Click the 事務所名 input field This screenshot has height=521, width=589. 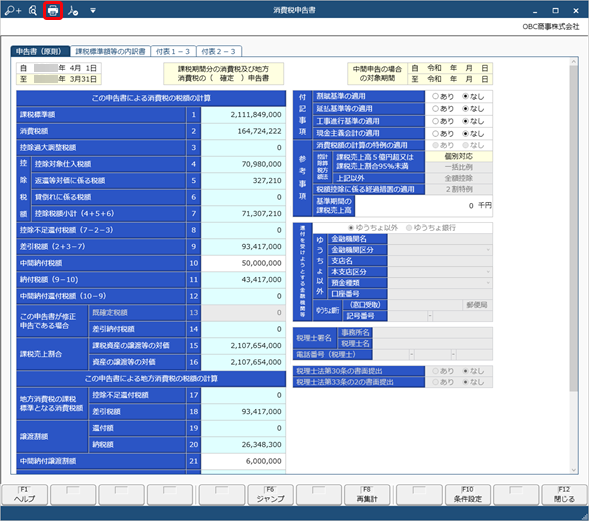[433, 333]
